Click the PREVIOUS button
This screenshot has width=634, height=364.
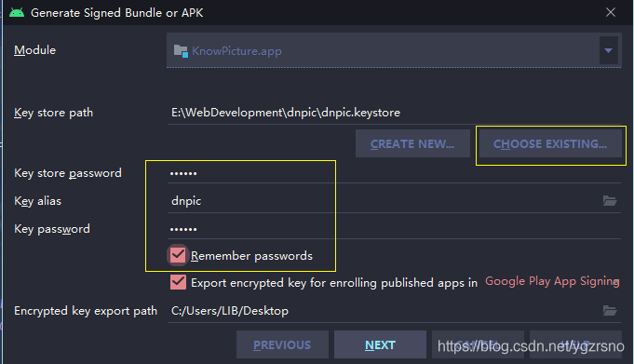pos(282,344)
